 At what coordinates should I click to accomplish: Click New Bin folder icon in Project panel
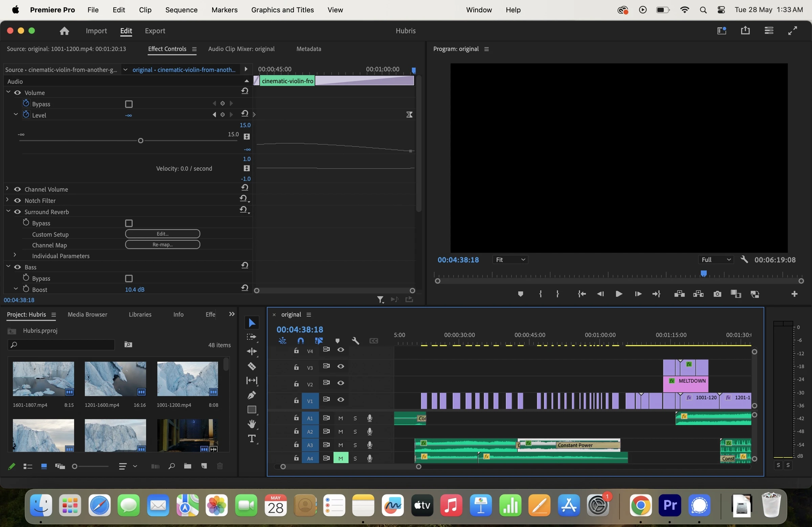pyautogui.click(x=187, y=466)
